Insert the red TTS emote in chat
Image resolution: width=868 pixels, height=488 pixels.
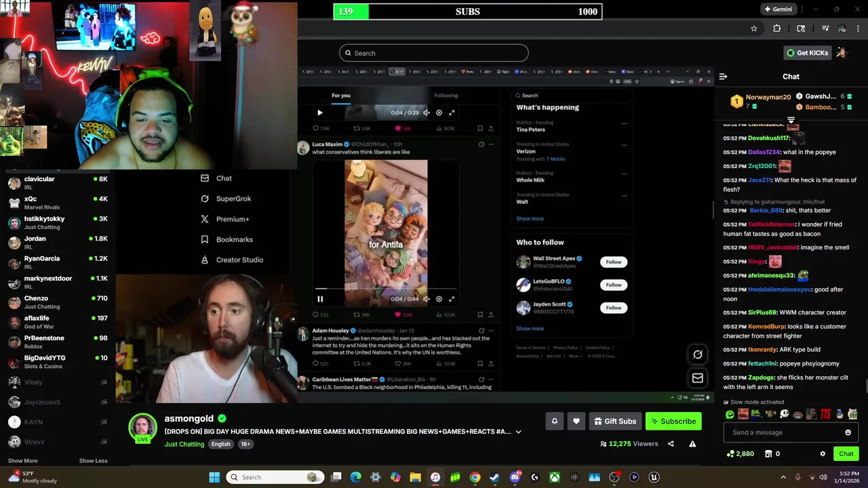pos(825,414)
